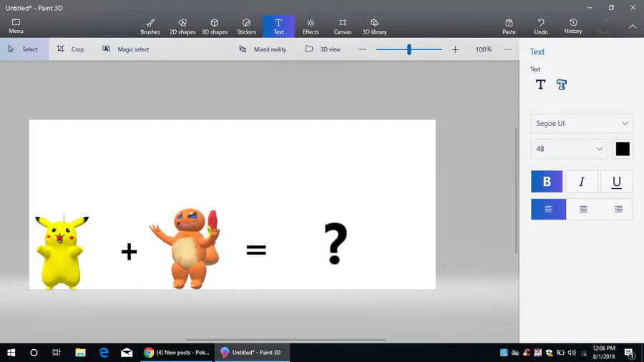Expand the Segoe UI font dropdown

[582, 124]
